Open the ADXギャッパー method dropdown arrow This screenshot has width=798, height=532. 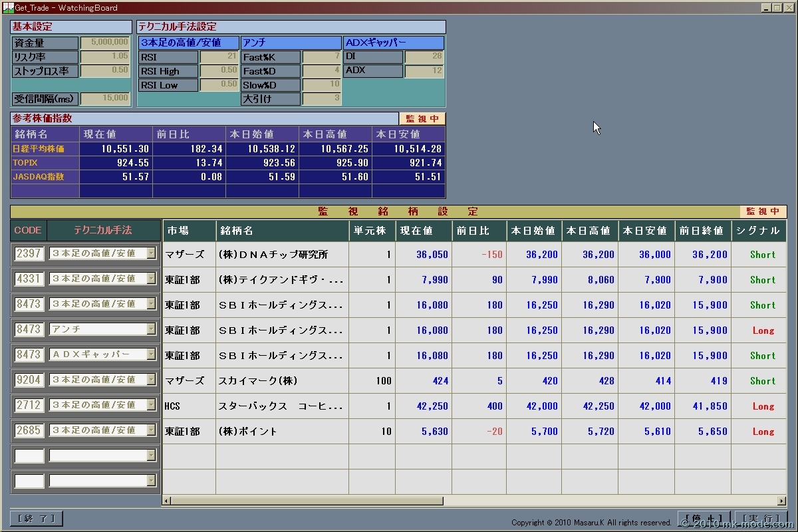point(151,354)
